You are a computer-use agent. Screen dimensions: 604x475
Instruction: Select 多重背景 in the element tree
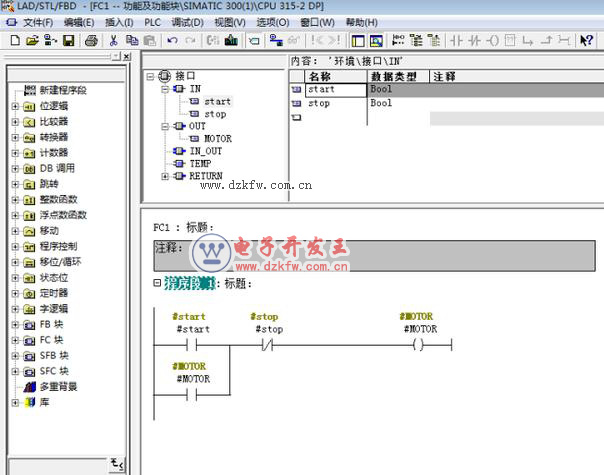tap(58, 387)
